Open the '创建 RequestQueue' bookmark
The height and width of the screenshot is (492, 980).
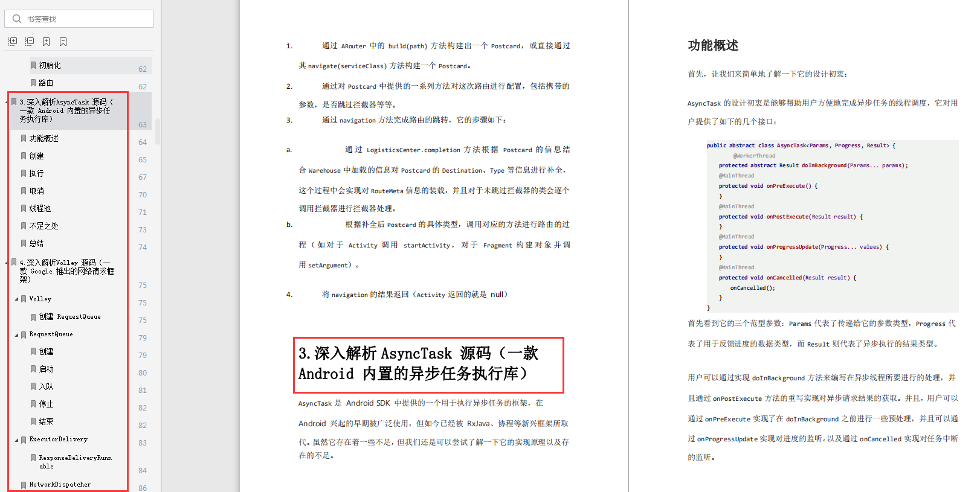[69, 316]
